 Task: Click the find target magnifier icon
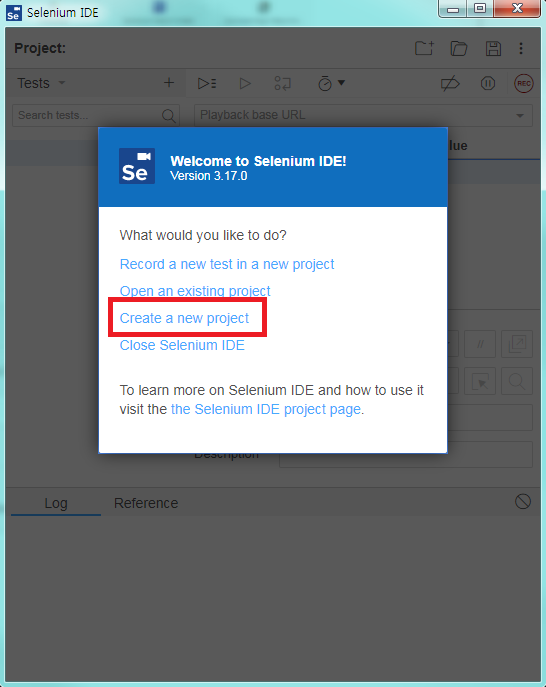coord(517,381)
